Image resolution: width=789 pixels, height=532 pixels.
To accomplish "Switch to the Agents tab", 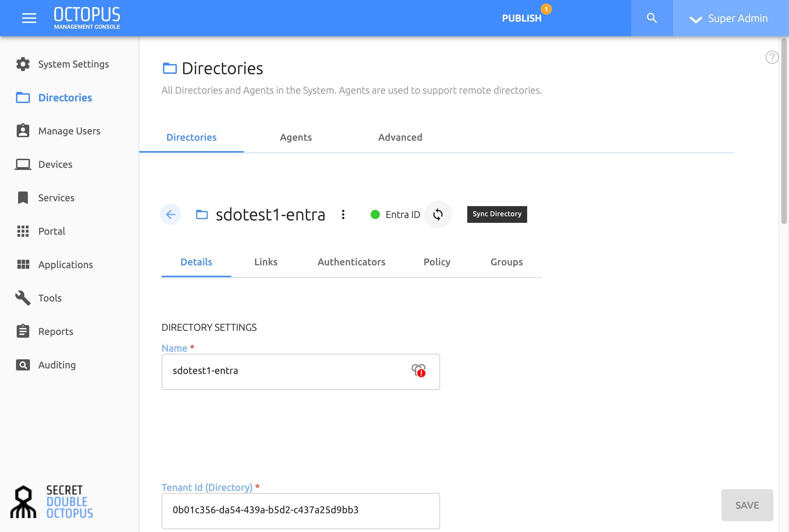I will click(296, 137).
